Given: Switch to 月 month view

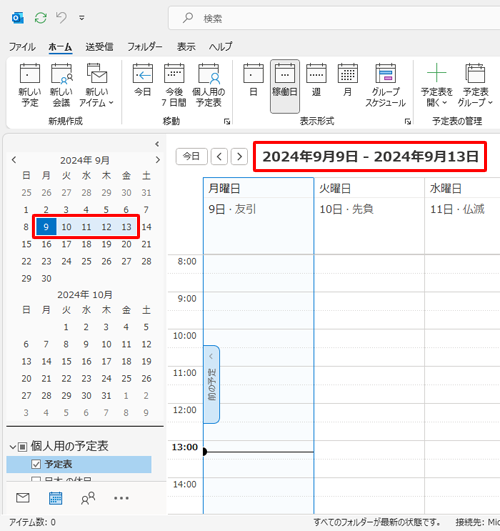Looking at the screenshot, I should [x=348, y=81].
